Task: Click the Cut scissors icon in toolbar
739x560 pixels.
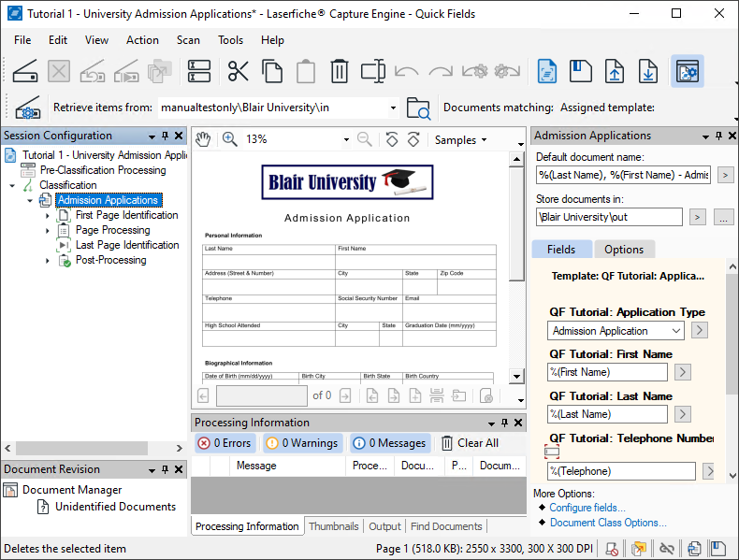Action: [239, 71]
